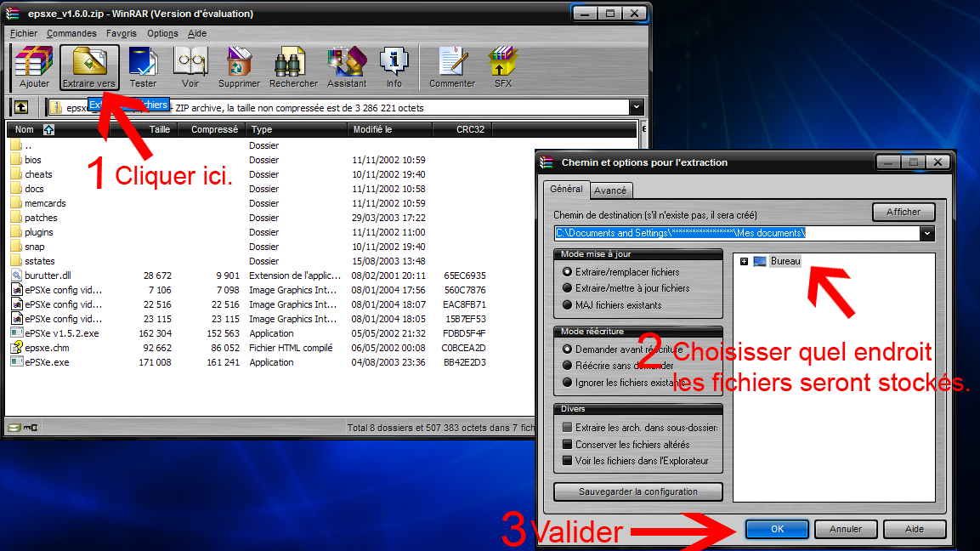Switch to the Avancé tab
Screen dimensions: 980x551
click(609, 190)
